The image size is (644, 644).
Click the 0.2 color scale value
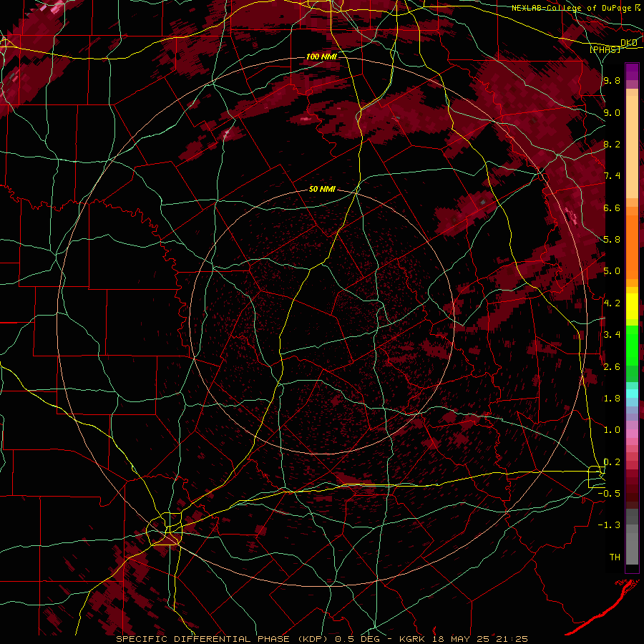click(x=612, y=462)
